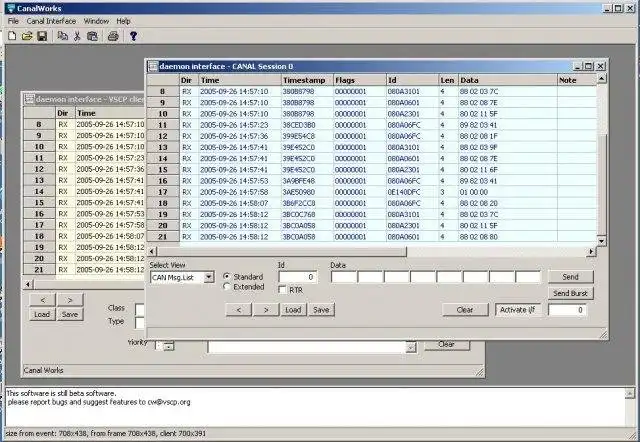
Task: Click the Timestamp column header
Action: pos(307,80)
